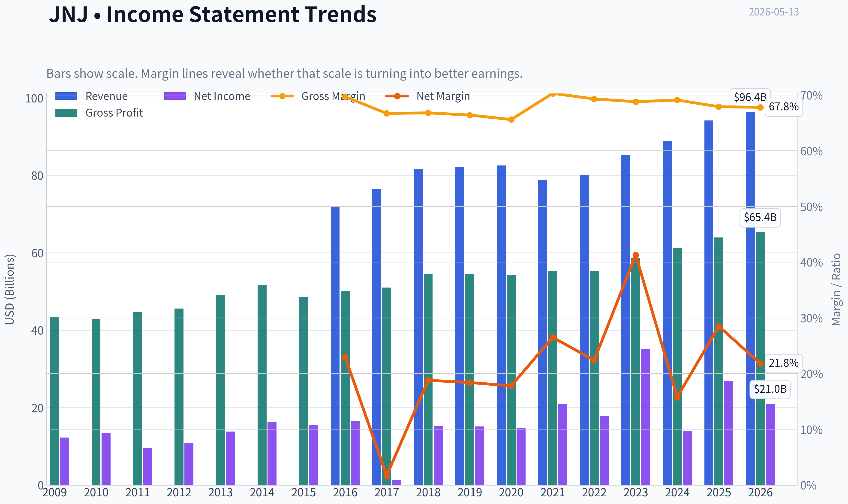Click the 2017 x-axis year label
The height and width of the screenshot is (504, 848).
click(386, 493)
